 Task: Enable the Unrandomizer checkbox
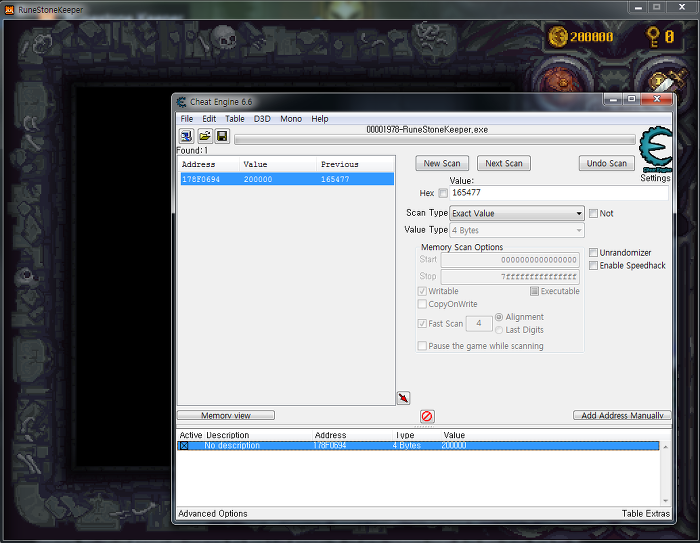(x=593, y=253)
